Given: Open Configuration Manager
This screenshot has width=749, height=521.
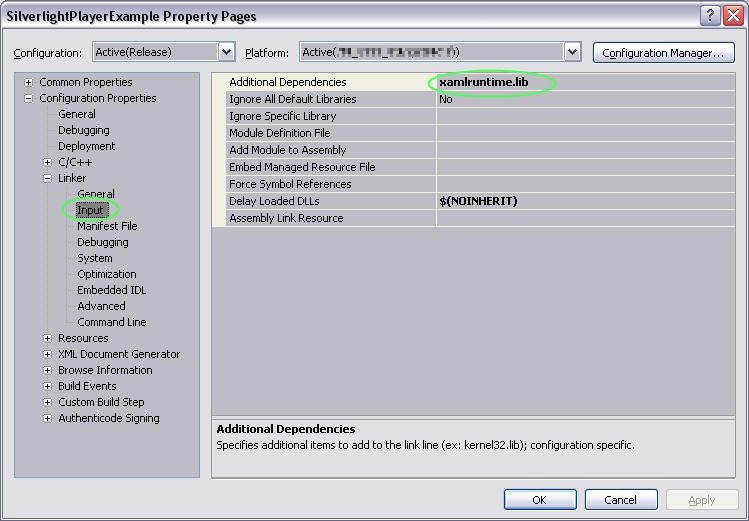Looking at the screenshot, I should [663, 53].
